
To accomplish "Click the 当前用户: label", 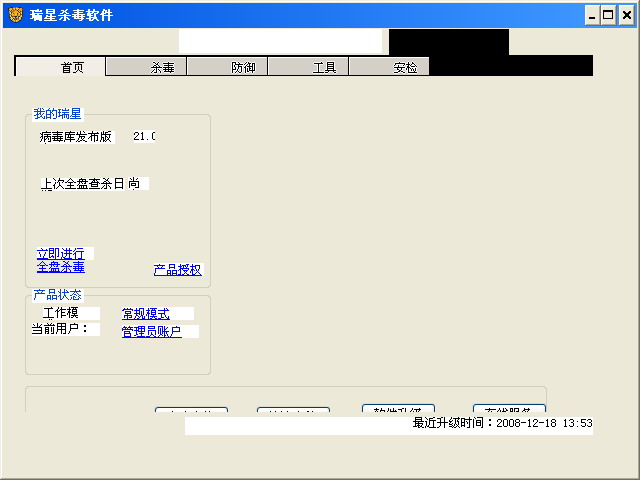I will (x=60, y=329).
